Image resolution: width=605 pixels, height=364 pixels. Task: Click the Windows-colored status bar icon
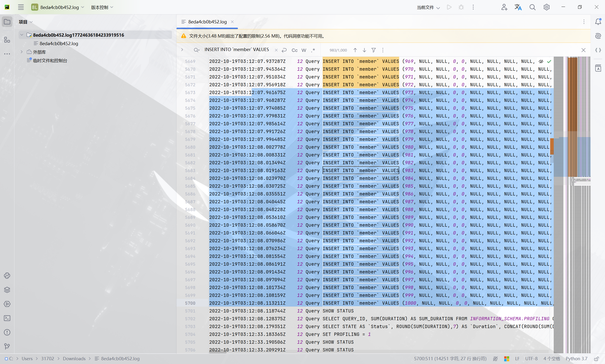tap(507, 359)
